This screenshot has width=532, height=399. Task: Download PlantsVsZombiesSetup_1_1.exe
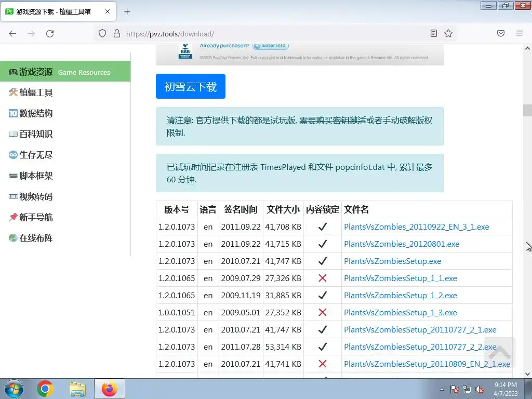coord(401,278)
